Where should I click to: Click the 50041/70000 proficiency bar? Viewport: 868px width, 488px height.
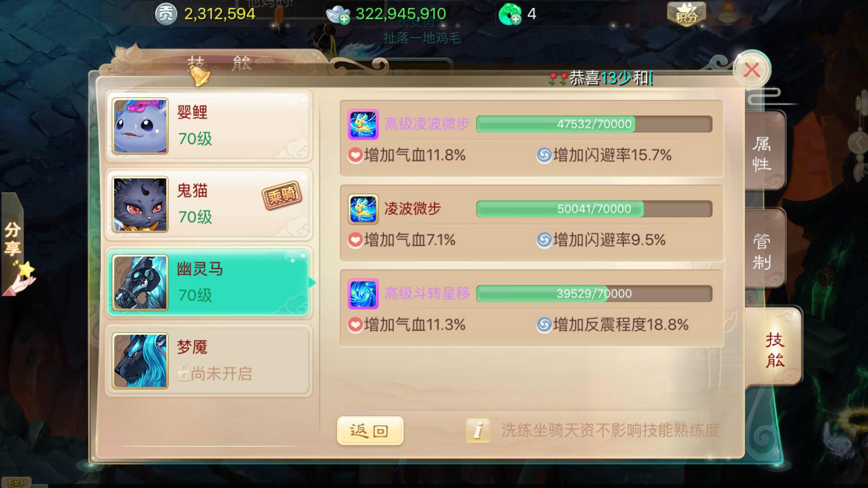tap(594, 209)
